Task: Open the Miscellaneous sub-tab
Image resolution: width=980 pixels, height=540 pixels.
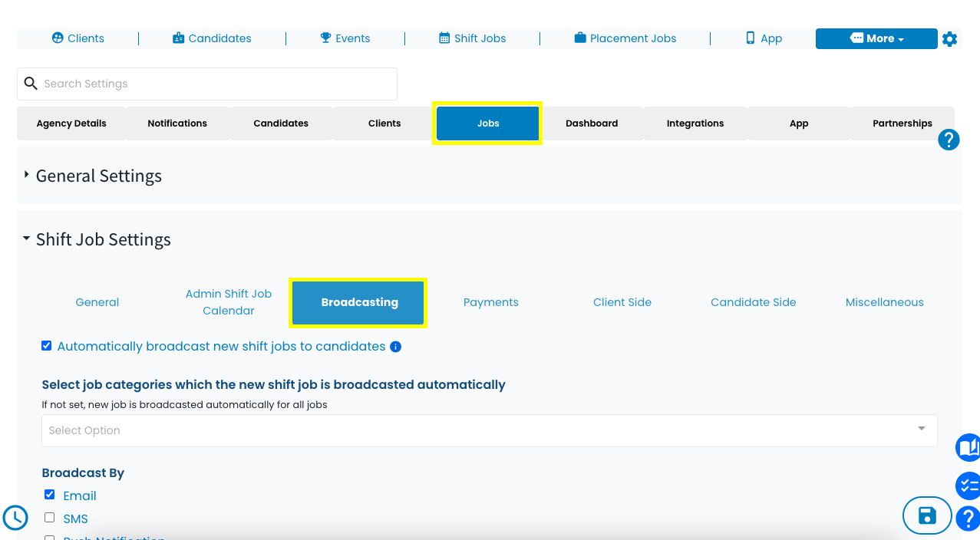Action: [x=885, y=302]
